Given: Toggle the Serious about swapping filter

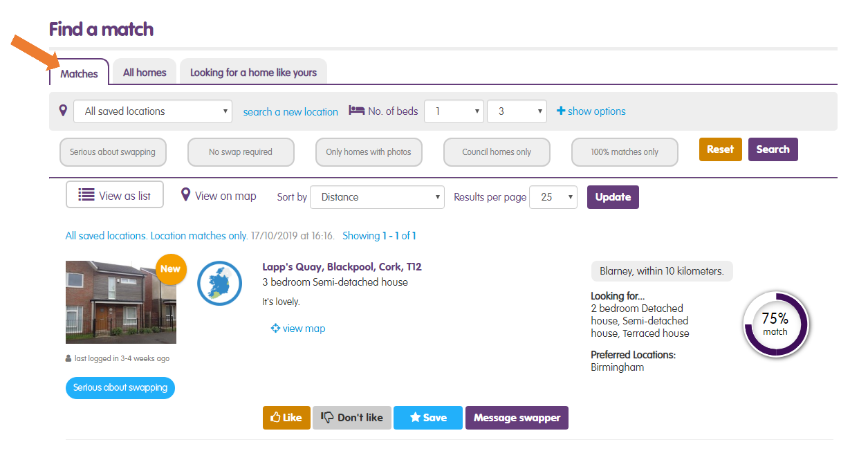Looking at the screenshot, I should [x=113, y=152].
